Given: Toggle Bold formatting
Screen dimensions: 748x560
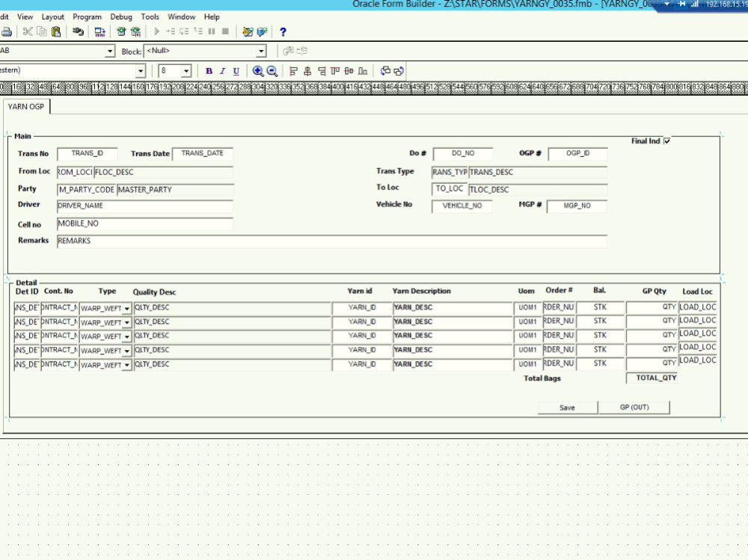Looking at the screenshot, I should pos(209,71).
